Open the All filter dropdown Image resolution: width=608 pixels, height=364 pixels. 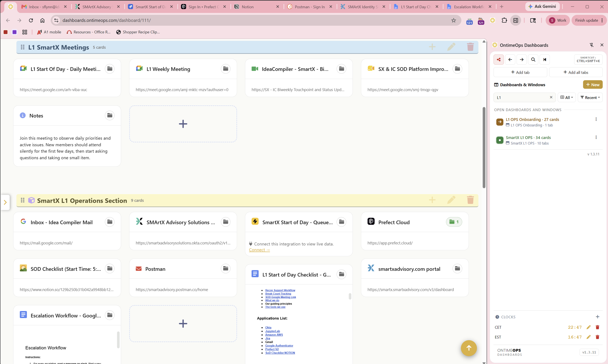click(567, 98)
